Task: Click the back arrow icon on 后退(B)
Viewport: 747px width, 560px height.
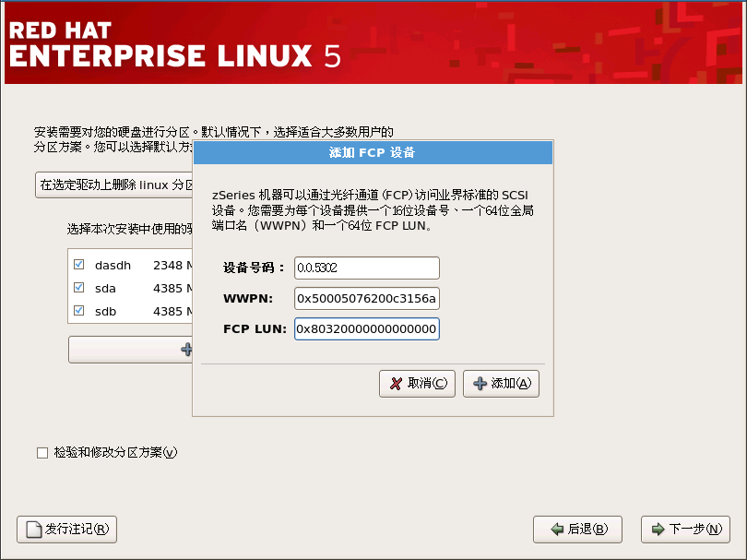Action: tap(557, 529)
